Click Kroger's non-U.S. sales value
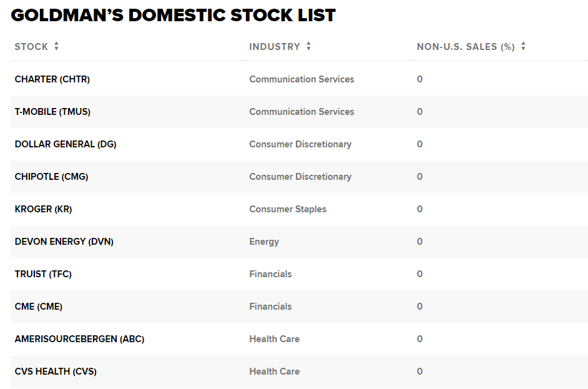The image size is (588, 389). (419, 209)
